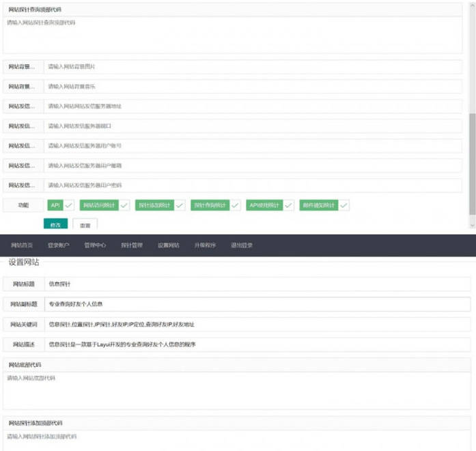Focus the mail server user account (账号) field
The height and width of the screenshot is (451, 476).
click(253, 146)
